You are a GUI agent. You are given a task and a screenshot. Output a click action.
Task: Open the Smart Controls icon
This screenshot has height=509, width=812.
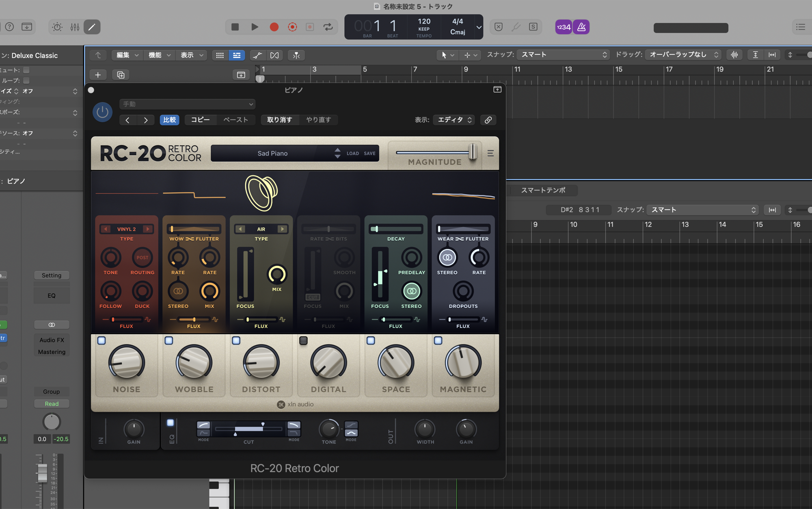tap(57, 27)
